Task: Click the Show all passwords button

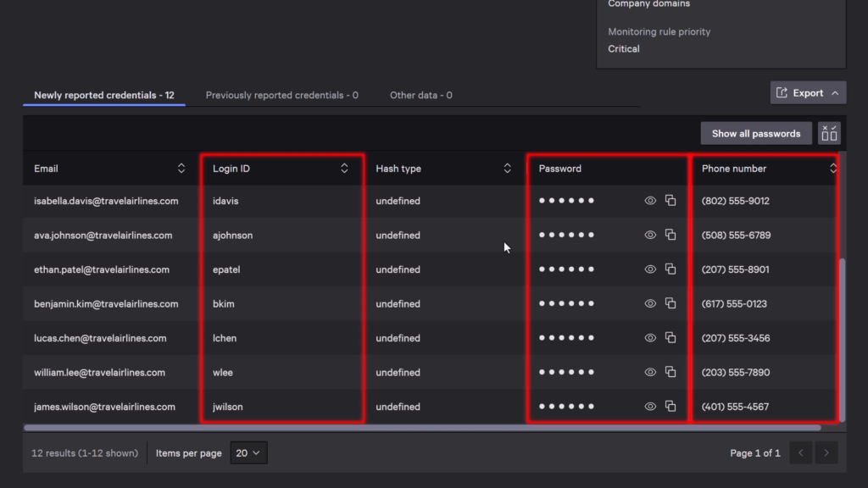Action: (x=754, y=132)
